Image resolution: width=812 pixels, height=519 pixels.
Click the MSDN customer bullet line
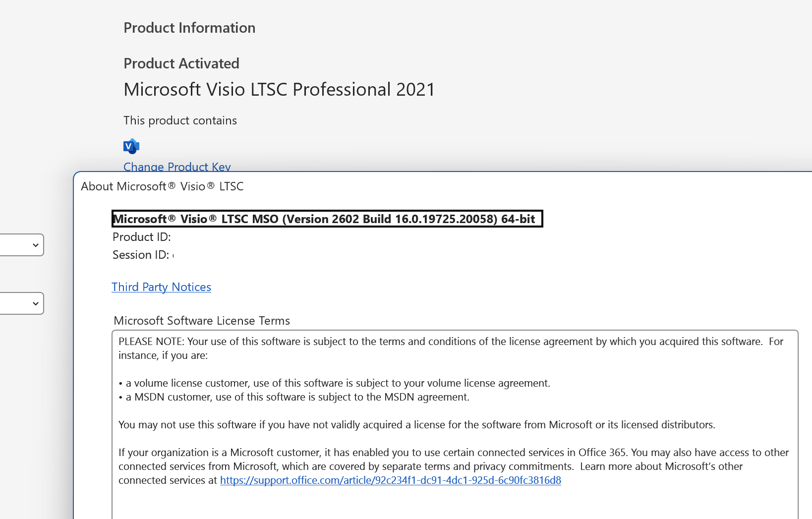[x=294, y=397]
